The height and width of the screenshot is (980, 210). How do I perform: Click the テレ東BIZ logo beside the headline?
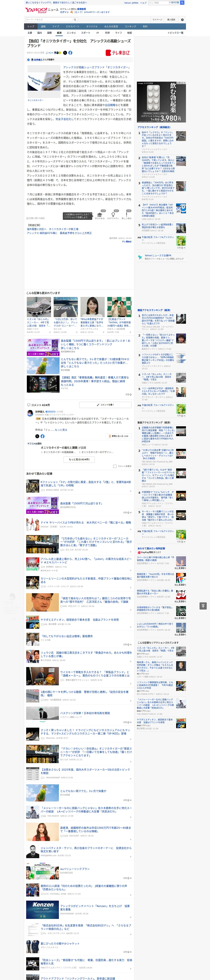tap(118, 53)
